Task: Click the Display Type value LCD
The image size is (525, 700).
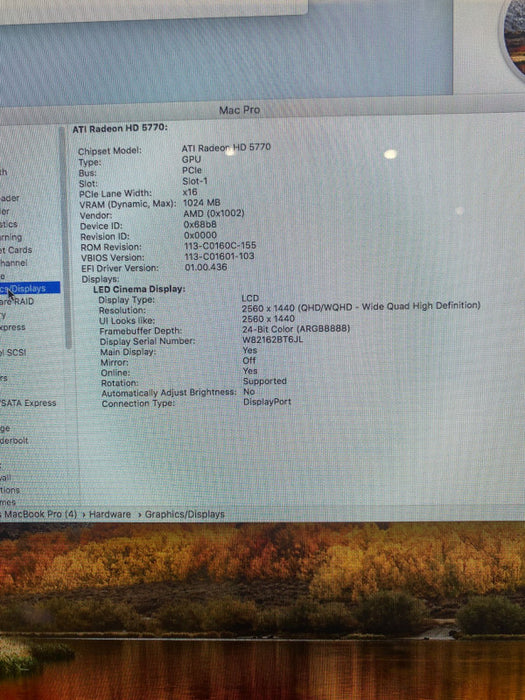Action: point(250,298)
